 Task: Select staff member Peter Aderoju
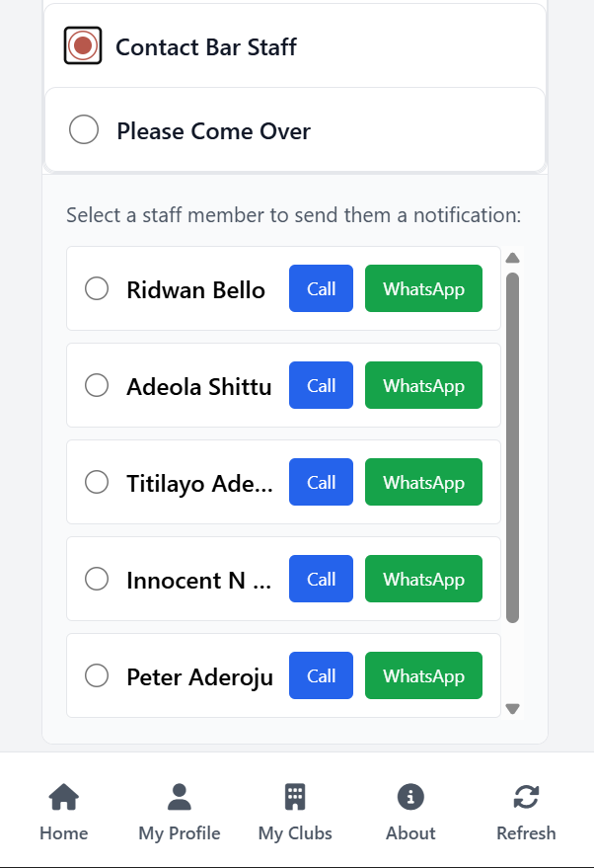coord(96,675)
